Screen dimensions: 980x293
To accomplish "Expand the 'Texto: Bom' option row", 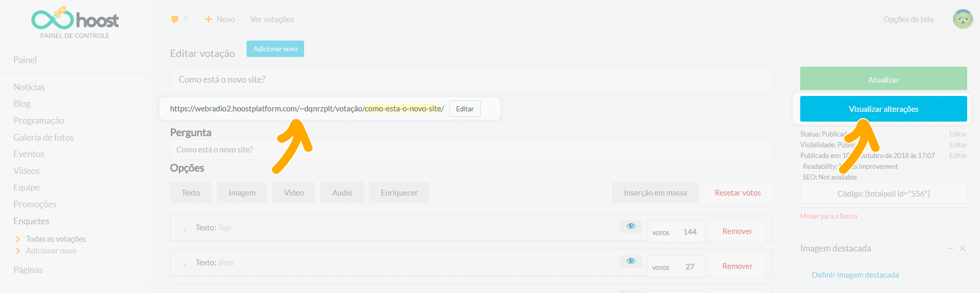I will click(x=184, y=265).
